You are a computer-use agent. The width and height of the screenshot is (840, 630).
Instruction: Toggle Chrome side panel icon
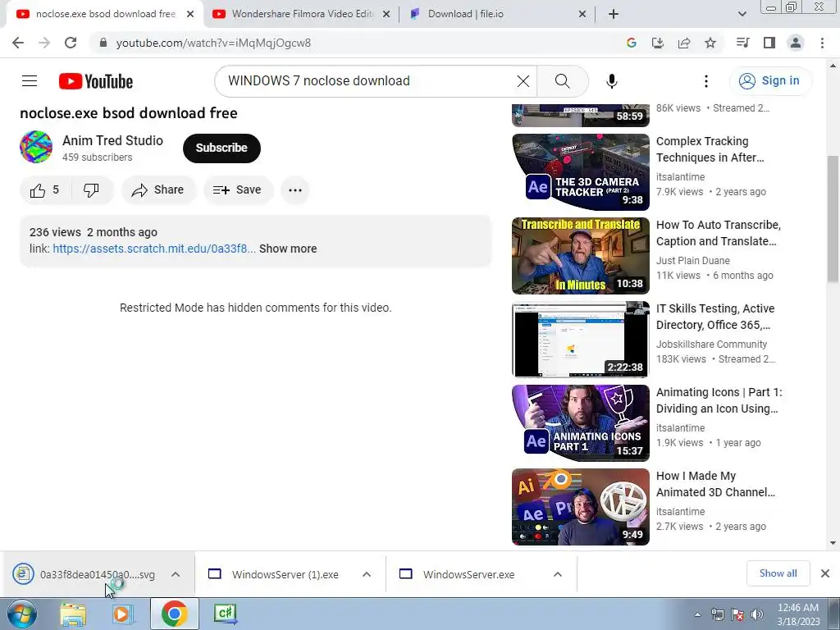click(x=769, y=43)
